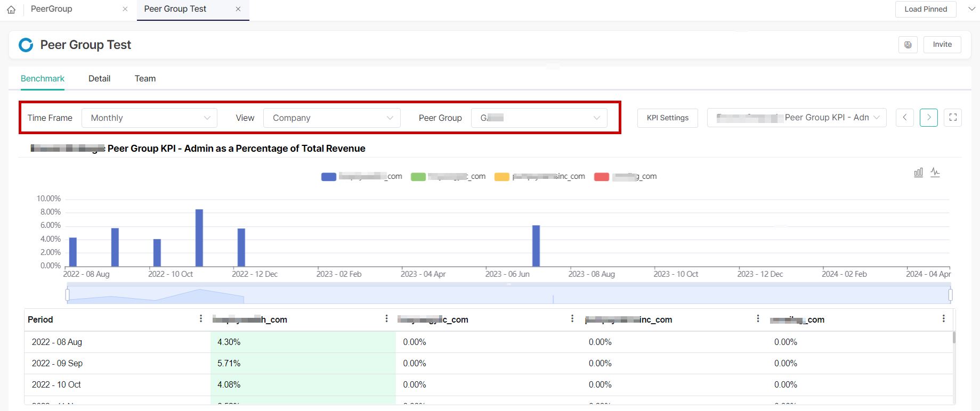This screenshot has height=411, width=980.
Task: Expand the Peer Group dropdown
Action: [x=539, y=118]
